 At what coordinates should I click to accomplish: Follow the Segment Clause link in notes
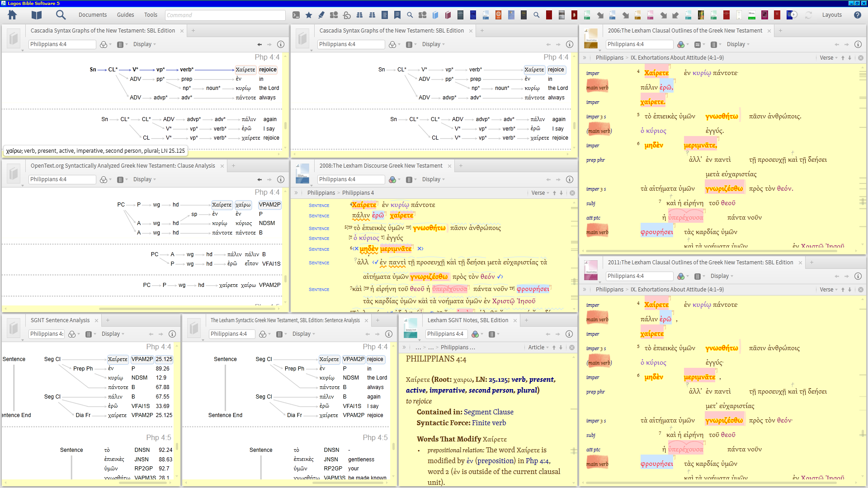tap(488, 412)
